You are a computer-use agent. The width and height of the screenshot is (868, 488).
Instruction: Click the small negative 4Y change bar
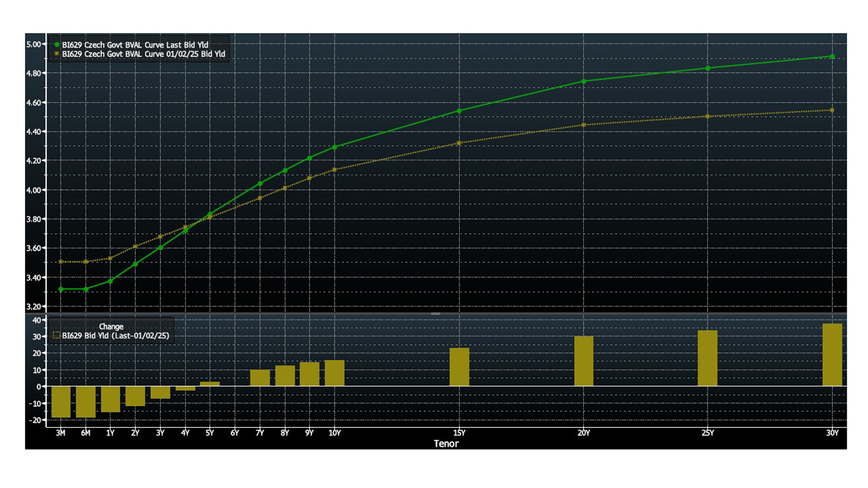click(185, 388)
